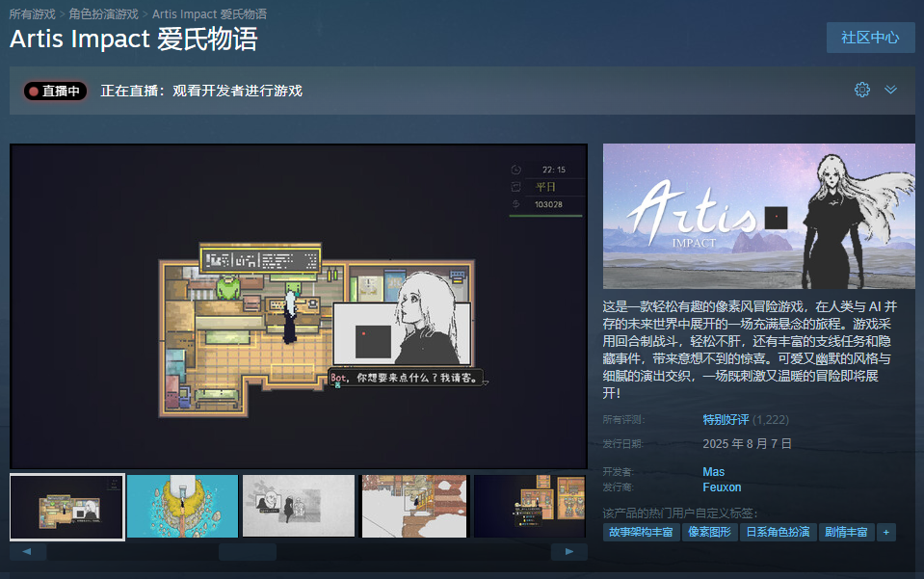This screenshot has width=924, height=579.
Task: Click left arrow of thumbnail strip
Action: coord(27,552)
